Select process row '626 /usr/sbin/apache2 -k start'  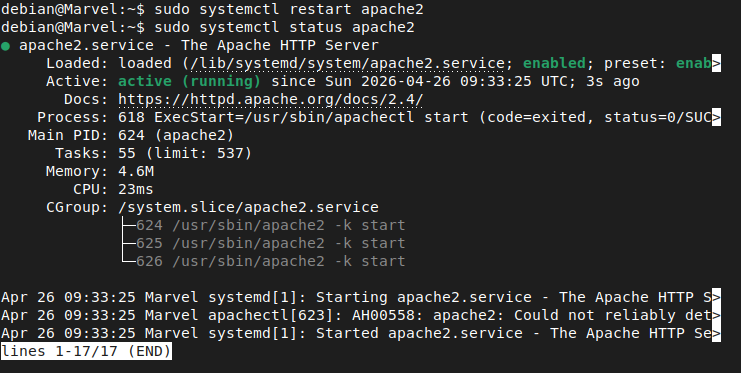pos(270,261)
